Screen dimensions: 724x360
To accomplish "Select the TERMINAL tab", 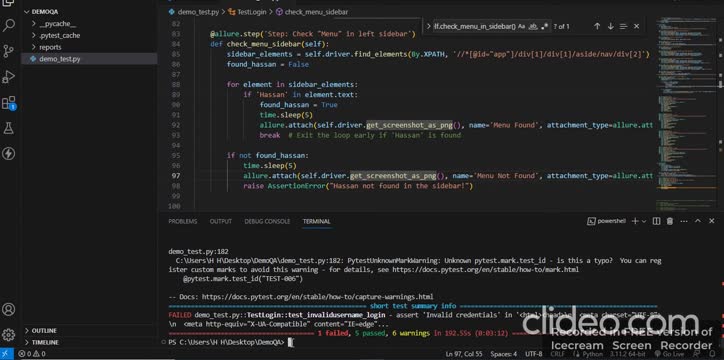I will click(x=316, y=222).
